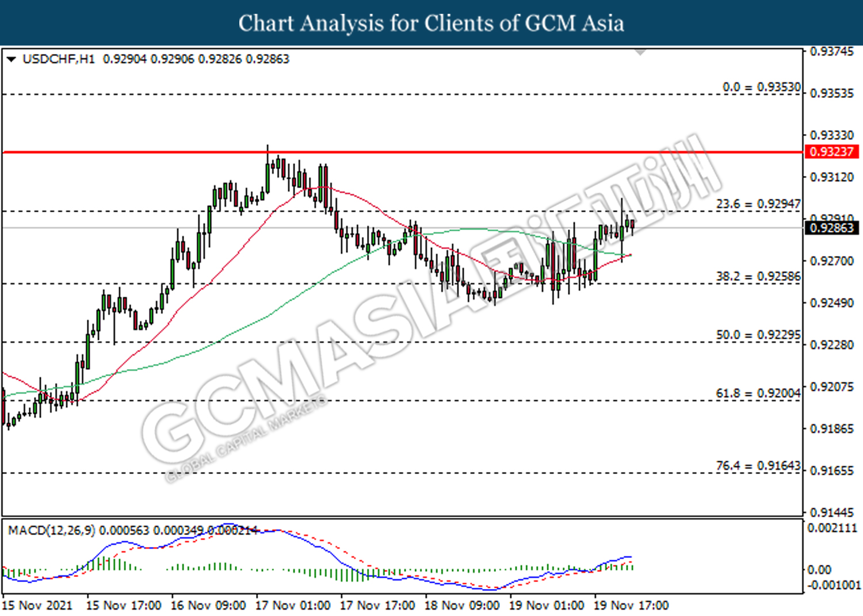
Task: Click the OHLC values after USDCHF,H1
Action: tap(196, 59)
